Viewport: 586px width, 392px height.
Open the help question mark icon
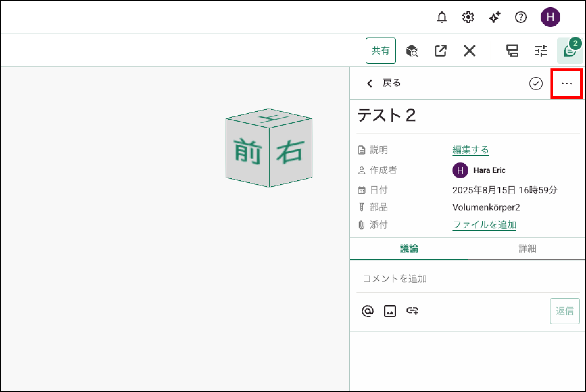(x=521, y=17)
